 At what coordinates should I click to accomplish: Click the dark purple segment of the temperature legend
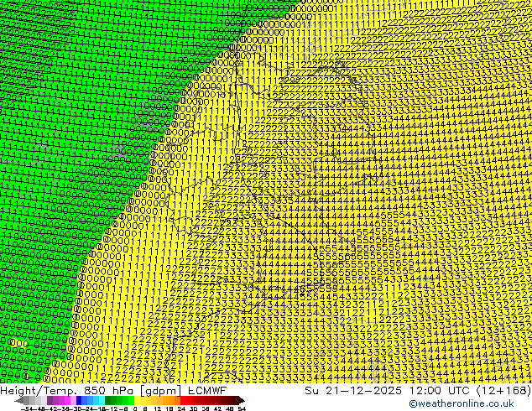click(50, 401)
